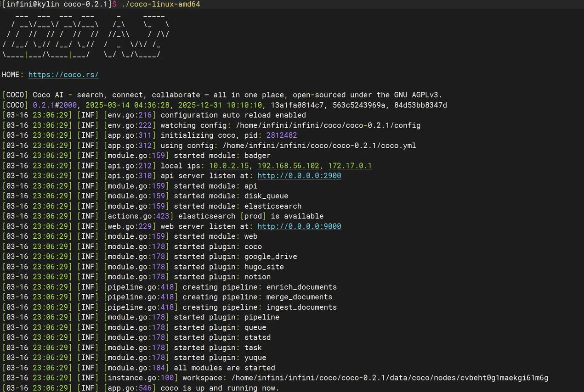Click the [web.go:229] source reference
584x392 pixels.
[x=130, y=226]
